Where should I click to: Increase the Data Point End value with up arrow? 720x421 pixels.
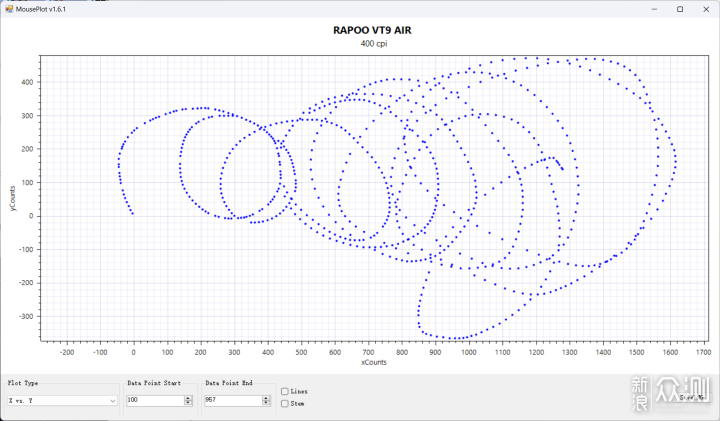[x=266, y=398]
